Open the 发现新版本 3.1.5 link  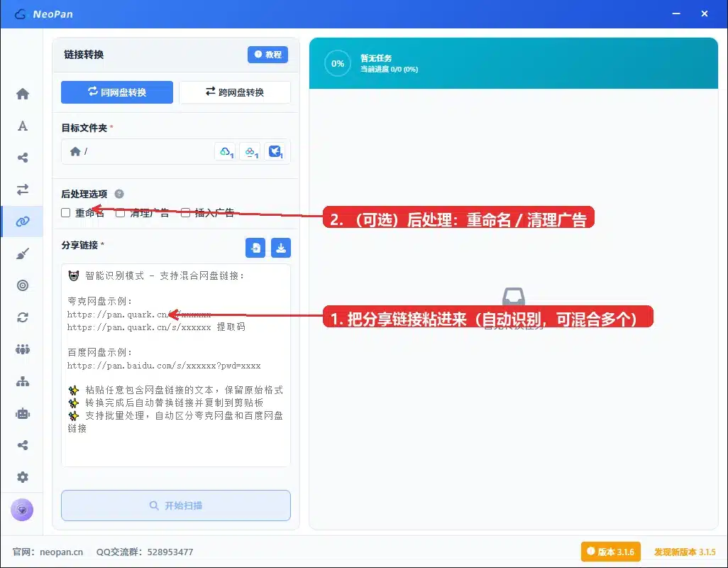tap(685, 552)
